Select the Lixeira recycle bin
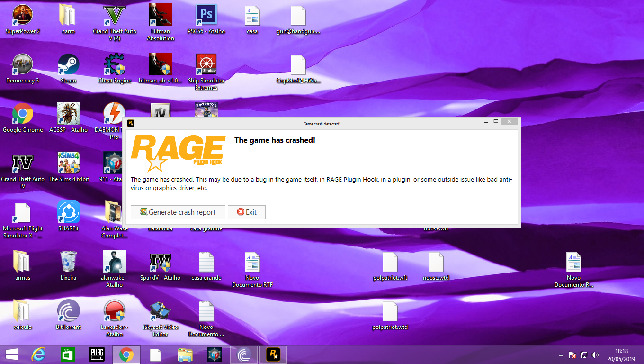Viewport: 644px width, 364px height. pos(68,266)
